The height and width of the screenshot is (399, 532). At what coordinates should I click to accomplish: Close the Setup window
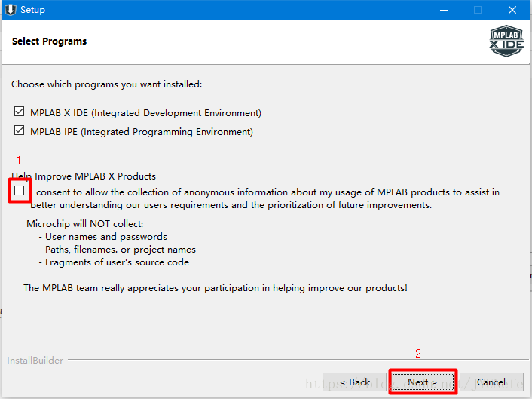click(512, 10)
